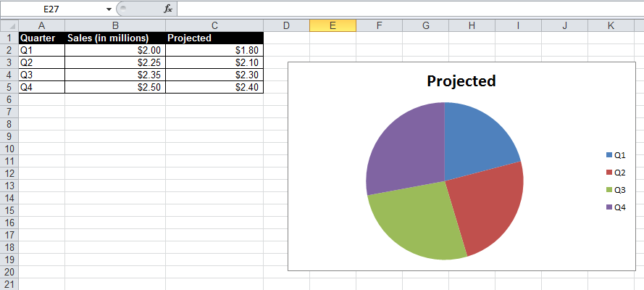Click the purple Q4 legend swatch
Screen dimensions: 644x290
(x=609, y=207)
